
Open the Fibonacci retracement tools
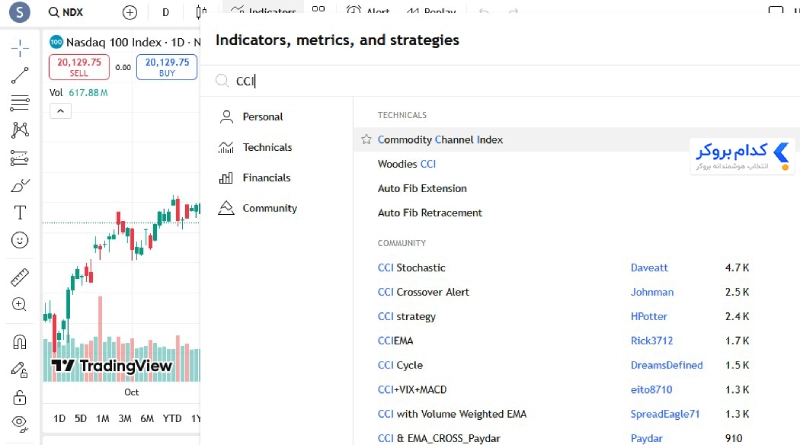[x=20, y=103]
